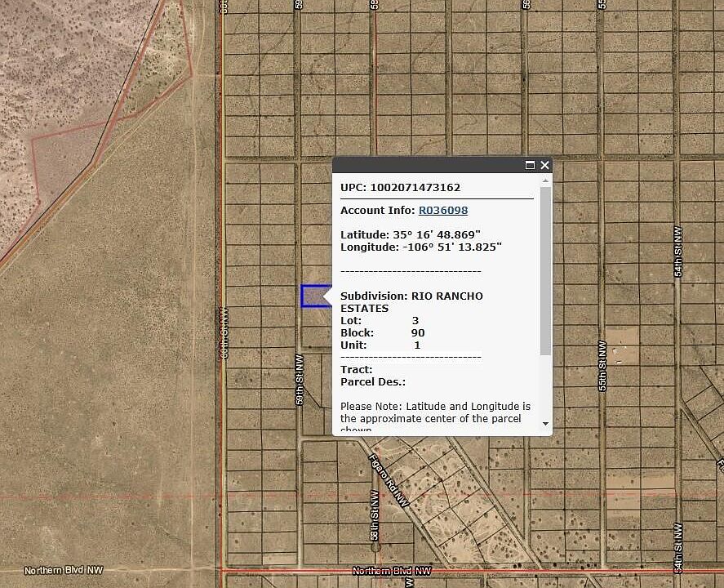Click the popup vertical scrollbar thumb

(545, 269)
